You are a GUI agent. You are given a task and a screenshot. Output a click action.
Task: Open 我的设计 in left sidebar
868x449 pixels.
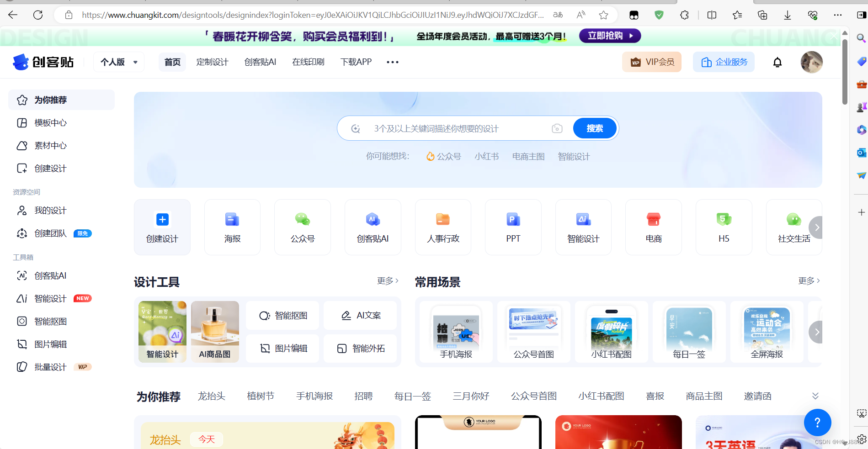click(x=61, y=211)
